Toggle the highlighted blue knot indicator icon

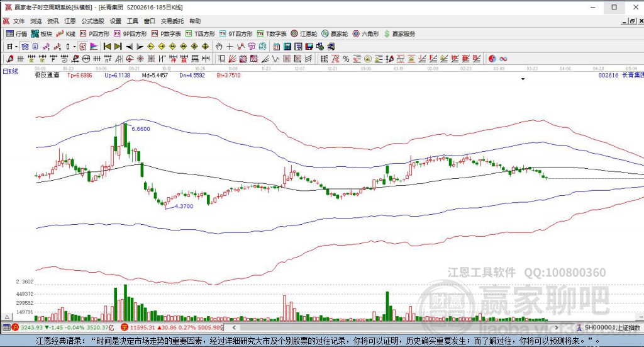coord(25,47)
